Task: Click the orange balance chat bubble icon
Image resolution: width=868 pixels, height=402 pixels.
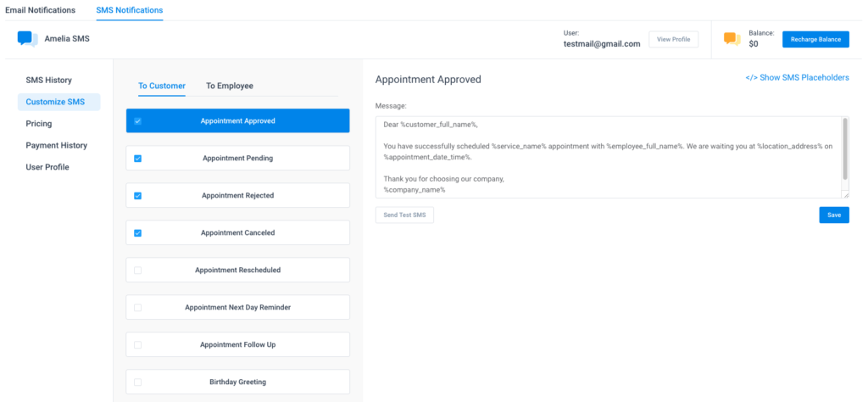Action: coord(732,39)
